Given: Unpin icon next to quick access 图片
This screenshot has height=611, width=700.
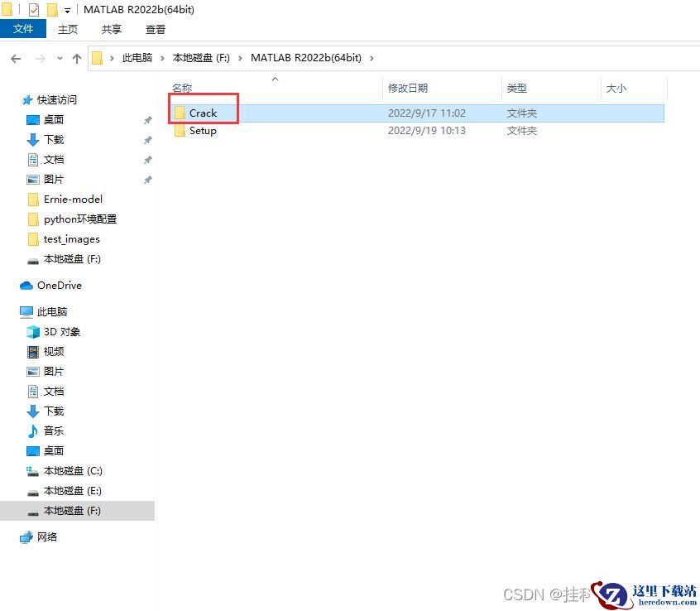Looking at the screenshot, I should click(x=148, y=180).
